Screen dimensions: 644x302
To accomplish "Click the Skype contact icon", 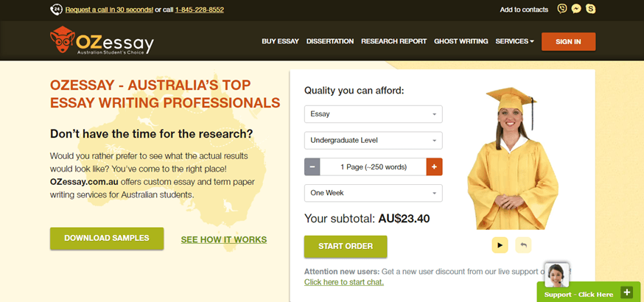I will (x=591, y=9).
